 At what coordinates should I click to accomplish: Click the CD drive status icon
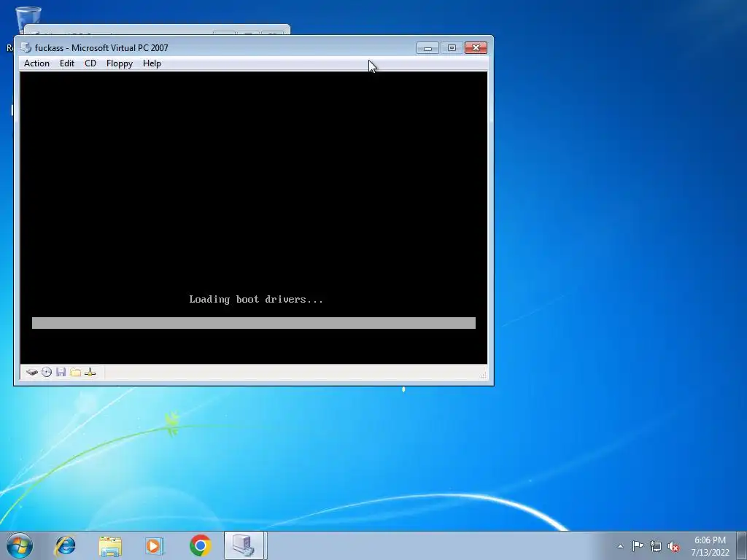[x=47, y=373]
